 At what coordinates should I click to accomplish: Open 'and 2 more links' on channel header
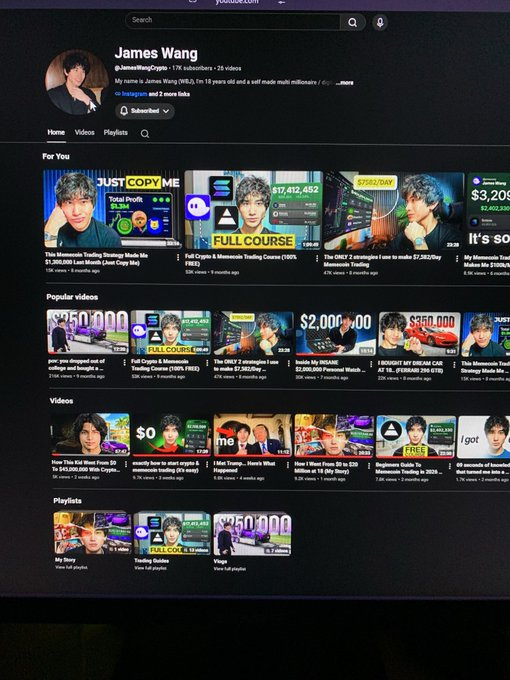click(x=169, y=94)
